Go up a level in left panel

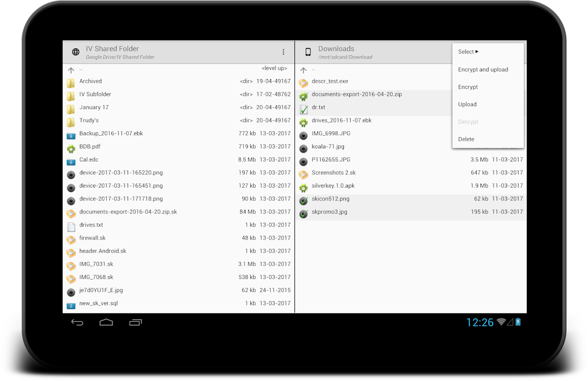[71, 70]
